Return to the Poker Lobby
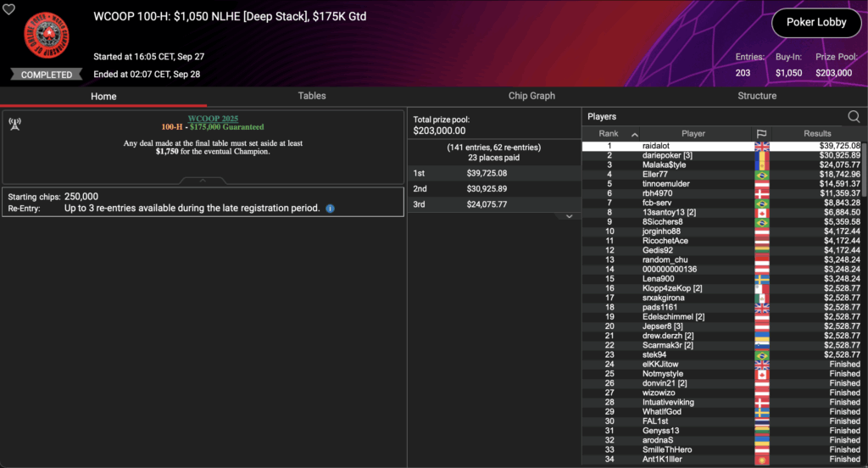The image size is (868, 468). [x=816, y=23]
